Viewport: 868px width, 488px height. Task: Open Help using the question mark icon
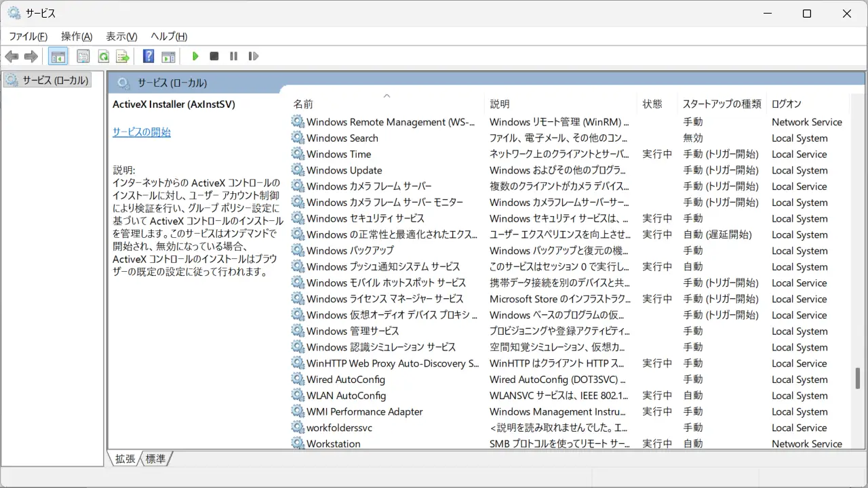click(148, 56)
